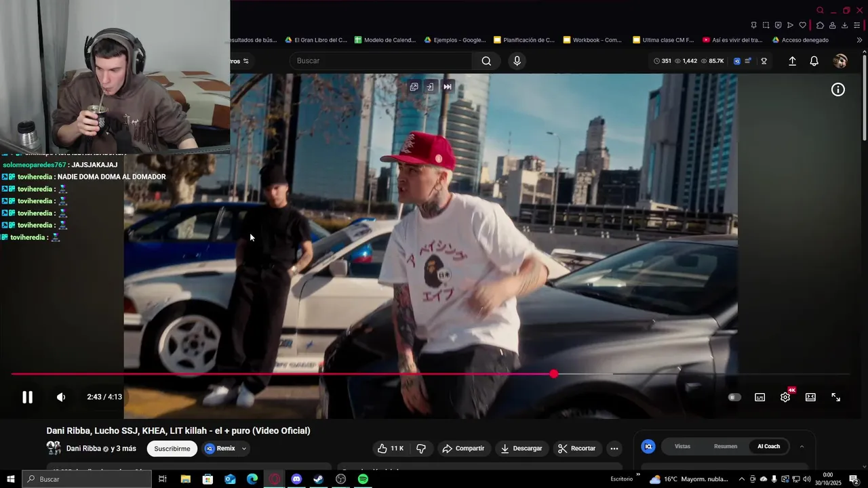Toggle the system volume speaker in the tray

point(806,479)
